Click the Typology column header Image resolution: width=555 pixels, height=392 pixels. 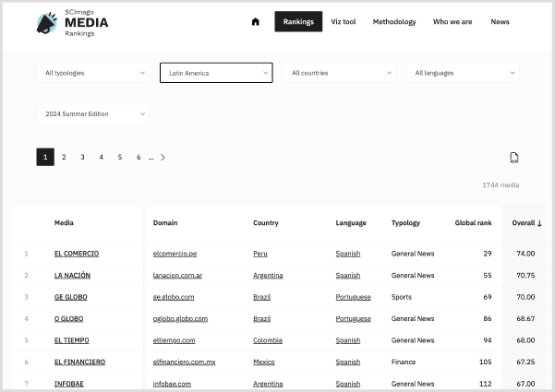[405, 222]
